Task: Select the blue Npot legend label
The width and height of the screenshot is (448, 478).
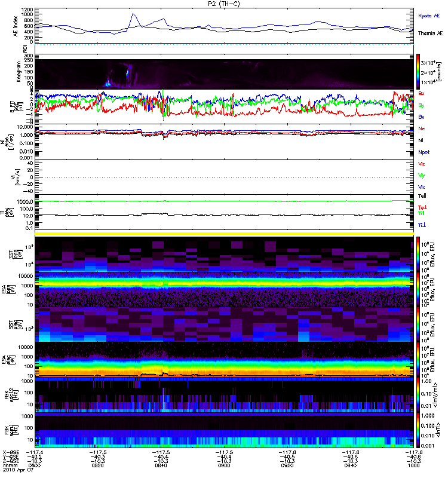Action: coord(424,152)
